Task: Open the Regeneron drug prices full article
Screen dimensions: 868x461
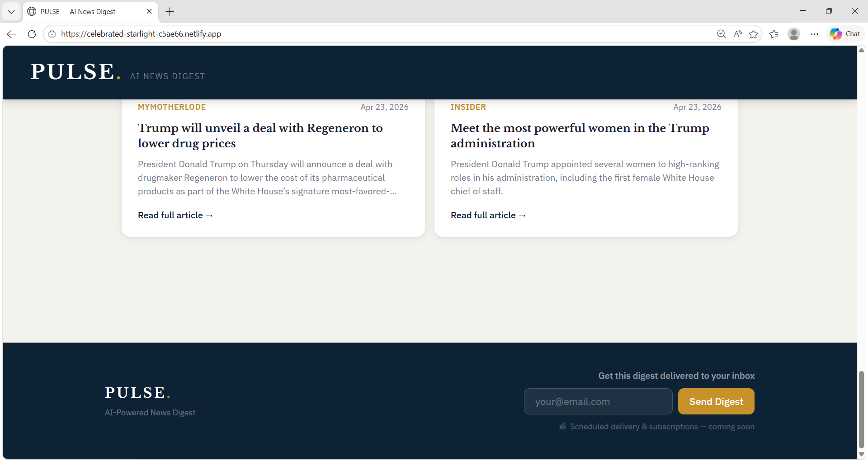Action: [175, 215]
